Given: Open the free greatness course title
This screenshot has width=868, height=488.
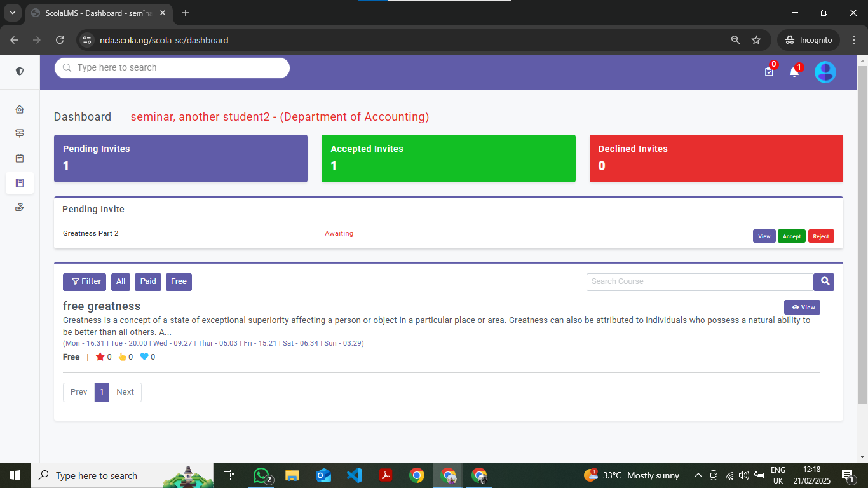Looking at the screenshot, I should click(x=102, y=306).
